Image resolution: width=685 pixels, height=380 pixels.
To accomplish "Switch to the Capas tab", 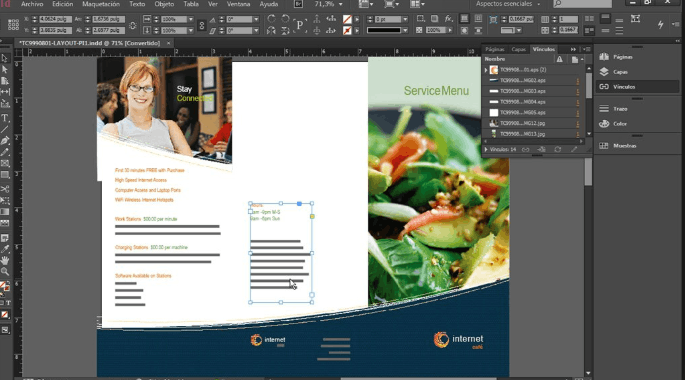I will tap(519, 49).
